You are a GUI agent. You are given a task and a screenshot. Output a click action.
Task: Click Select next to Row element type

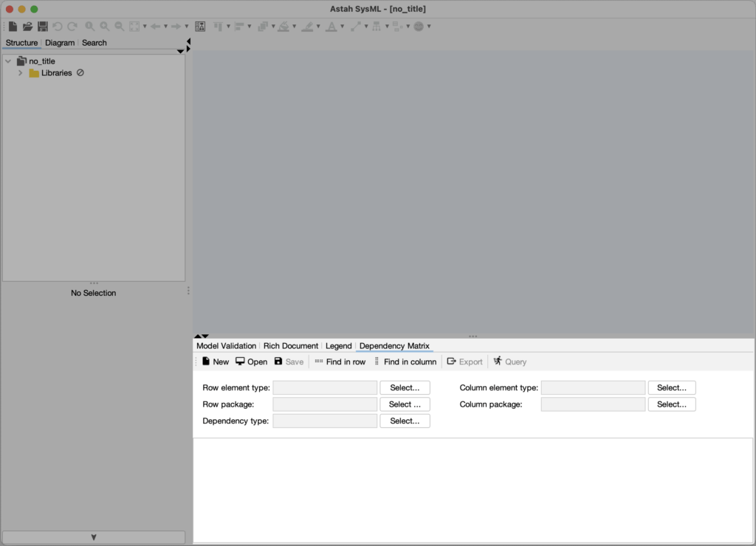(x=405, y=387)
